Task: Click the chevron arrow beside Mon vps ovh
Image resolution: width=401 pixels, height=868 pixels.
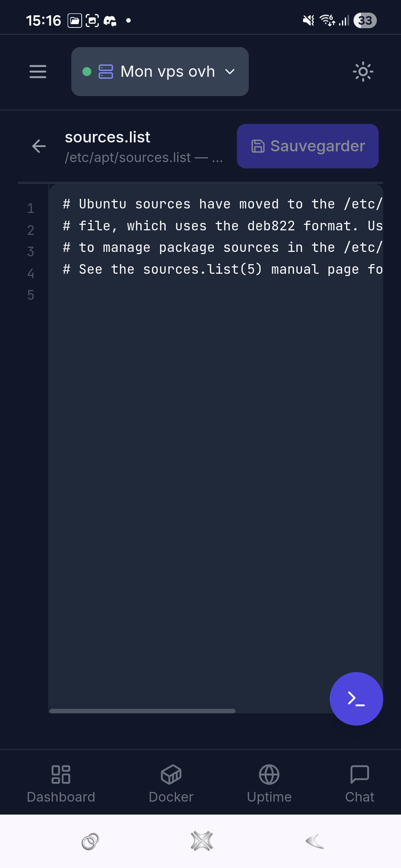Action: pyautogui.click(x=230, y=72)
